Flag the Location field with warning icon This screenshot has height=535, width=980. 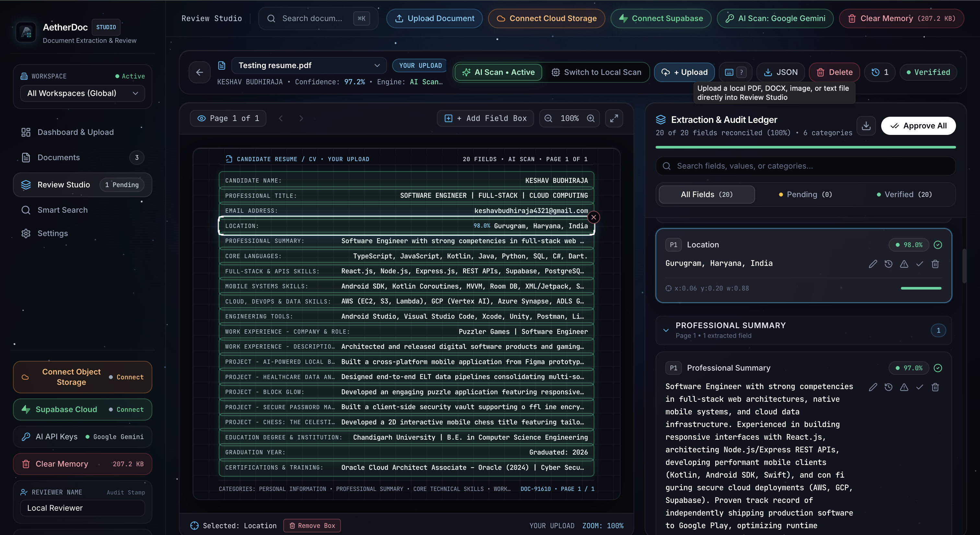coord(904,264)
